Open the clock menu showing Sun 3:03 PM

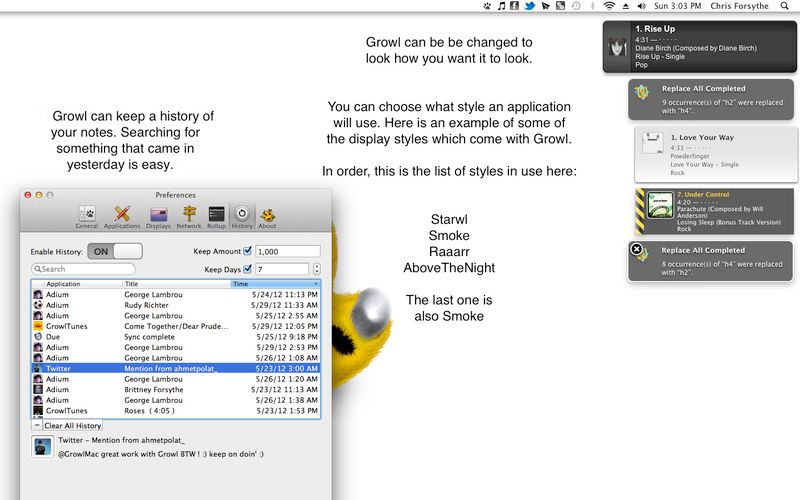(x=679, y=6)
